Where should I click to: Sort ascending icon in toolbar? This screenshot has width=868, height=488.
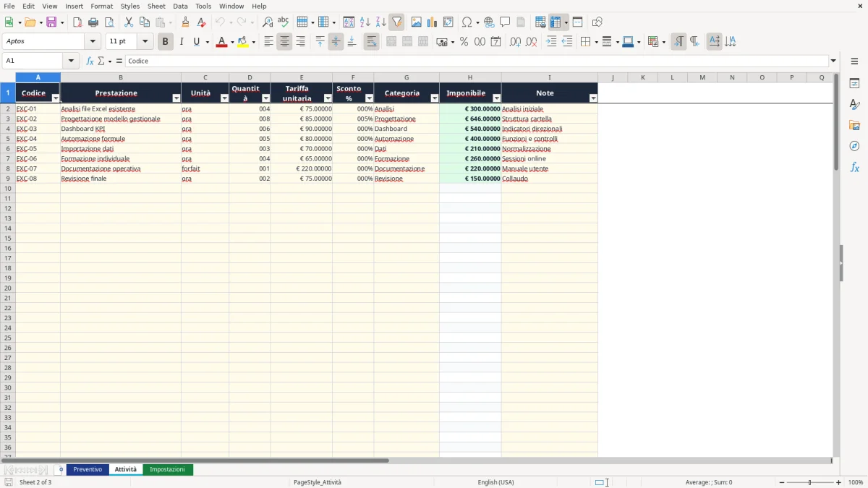[365, 22]
